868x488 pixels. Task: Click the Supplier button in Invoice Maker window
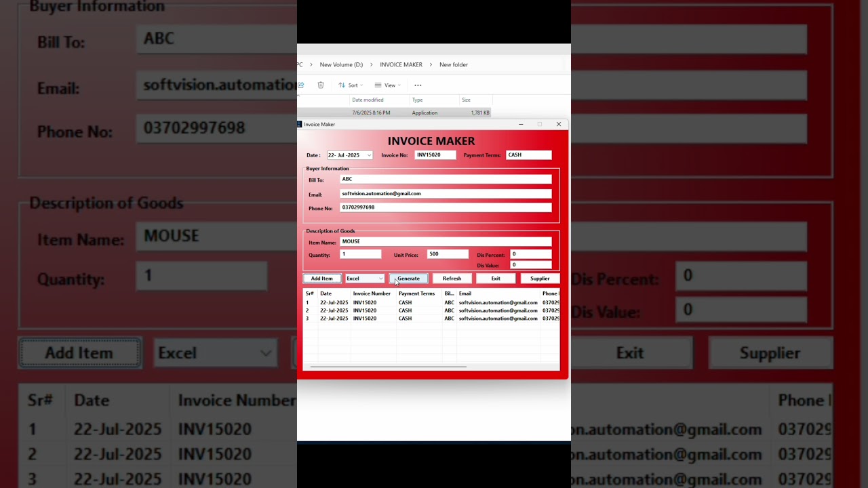click(x=540, y=279)
